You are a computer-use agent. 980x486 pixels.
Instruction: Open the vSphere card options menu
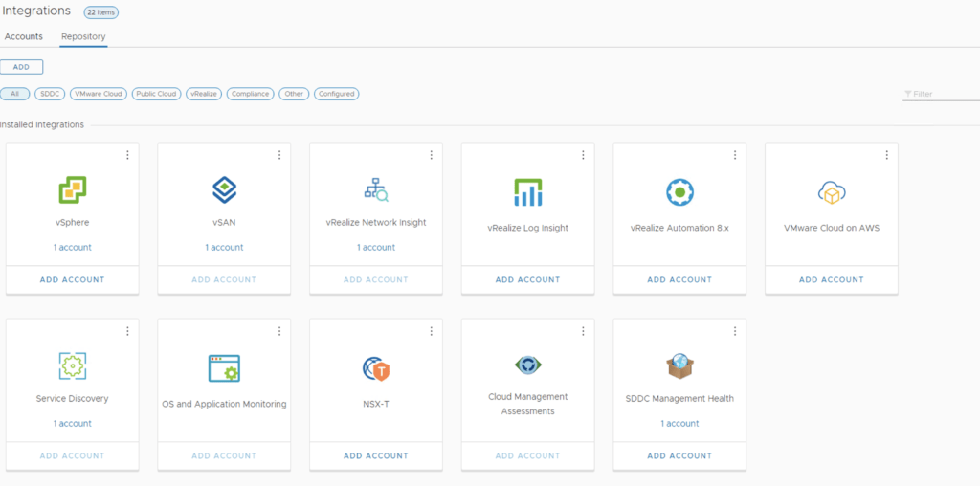127,155
